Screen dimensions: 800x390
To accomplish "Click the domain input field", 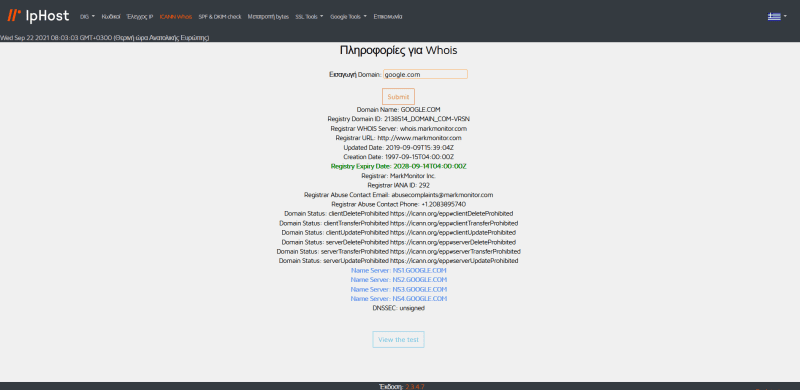I will (425, 74).
